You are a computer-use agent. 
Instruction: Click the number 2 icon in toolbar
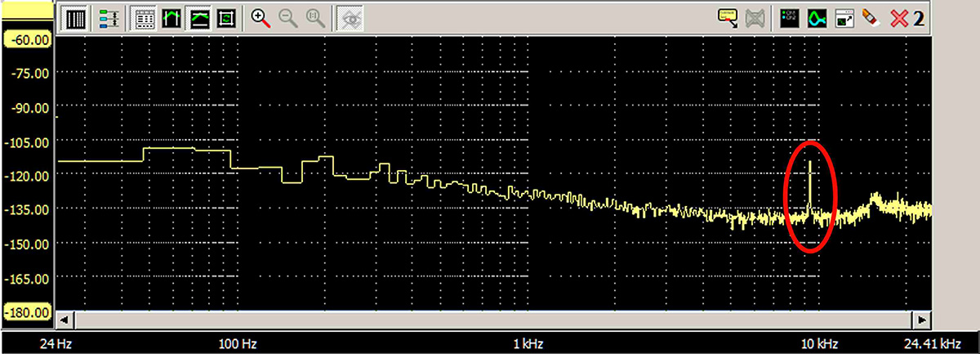tap(919, 19)
